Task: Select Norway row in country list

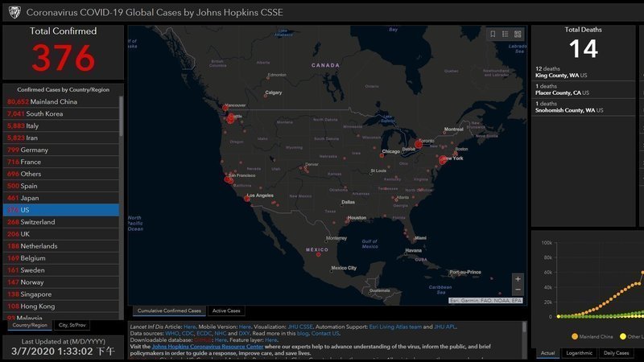Action: [x=61, y=282]
